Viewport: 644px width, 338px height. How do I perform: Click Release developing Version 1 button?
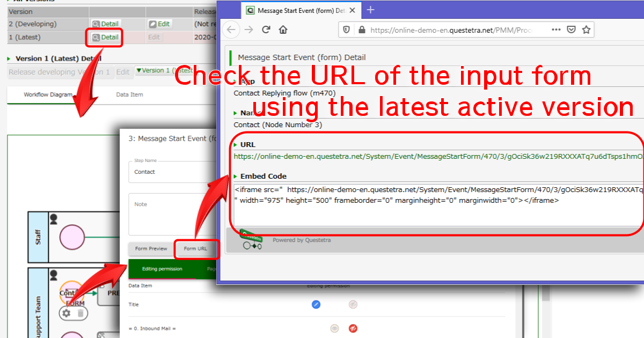[x=60, y=72]
